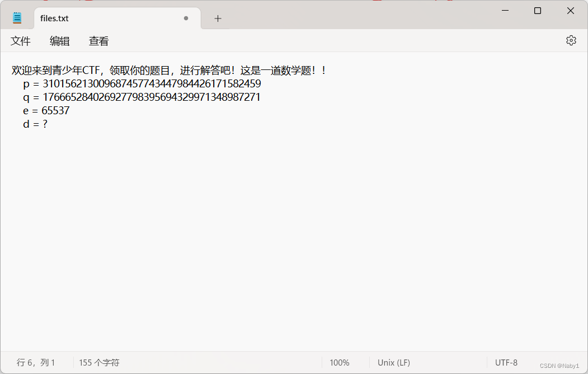Click the 155 个字符 character count indicator

(98, 362)
